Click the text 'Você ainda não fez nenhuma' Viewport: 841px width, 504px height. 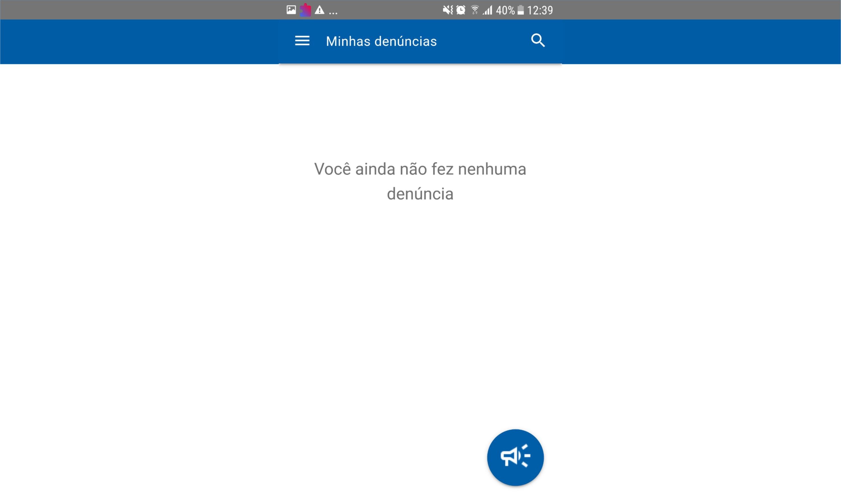point(420,169)
